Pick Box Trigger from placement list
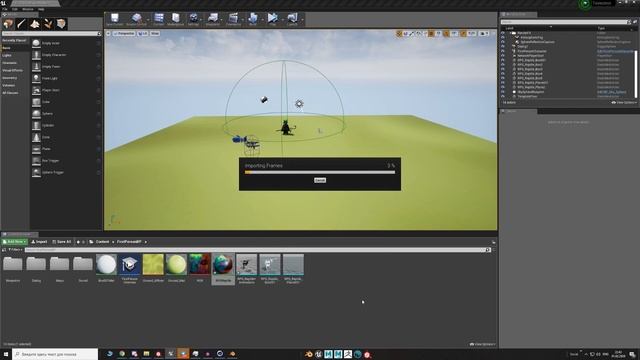640x360 pixels. 66,160
